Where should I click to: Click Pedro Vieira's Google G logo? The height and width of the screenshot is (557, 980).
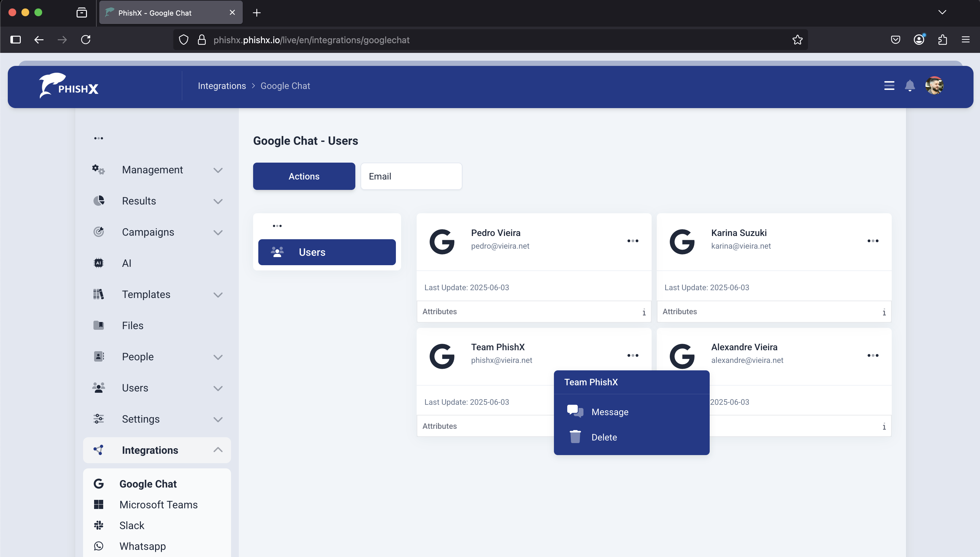(x=442, y=242)
